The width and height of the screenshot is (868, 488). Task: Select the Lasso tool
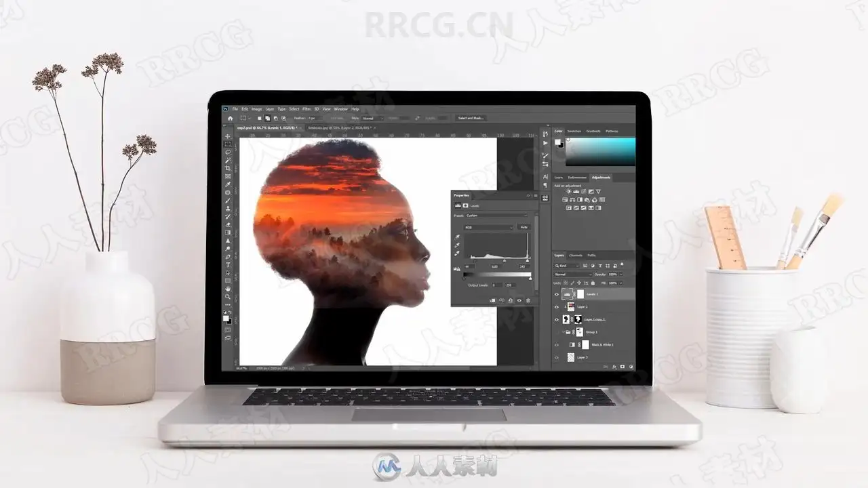click(x=228, y=152)
